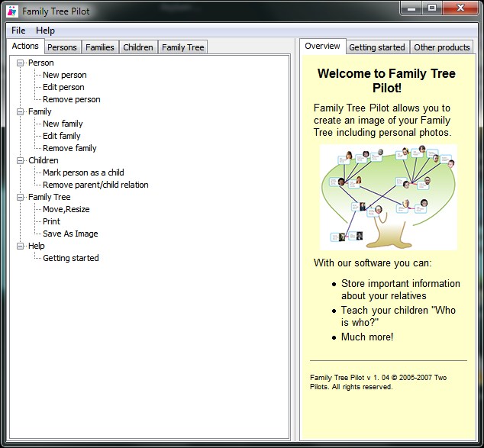Switch to the Persons tab
The height and width of the screenshot is (448, 484).
[62, 47]
